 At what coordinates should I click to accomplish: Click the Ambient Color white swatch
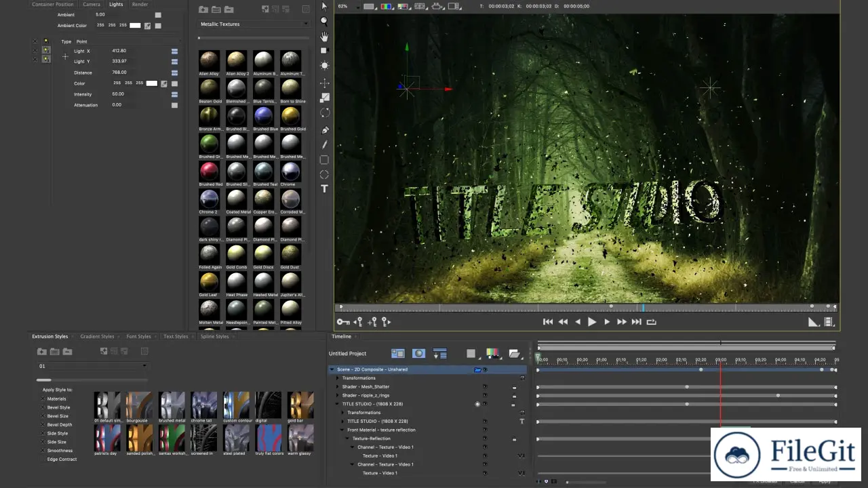(136, 26)
